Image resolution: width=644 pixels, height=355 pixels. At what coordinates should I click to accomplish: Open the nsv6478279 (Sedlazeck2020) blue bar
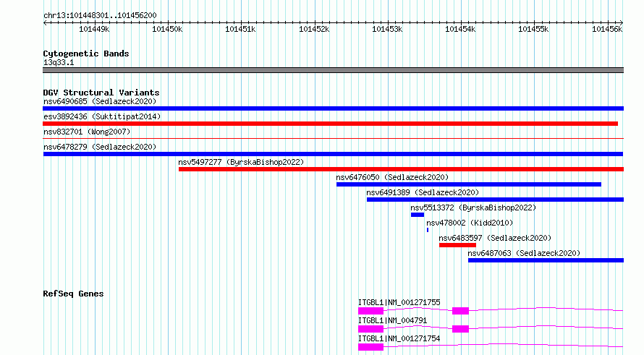333,154
